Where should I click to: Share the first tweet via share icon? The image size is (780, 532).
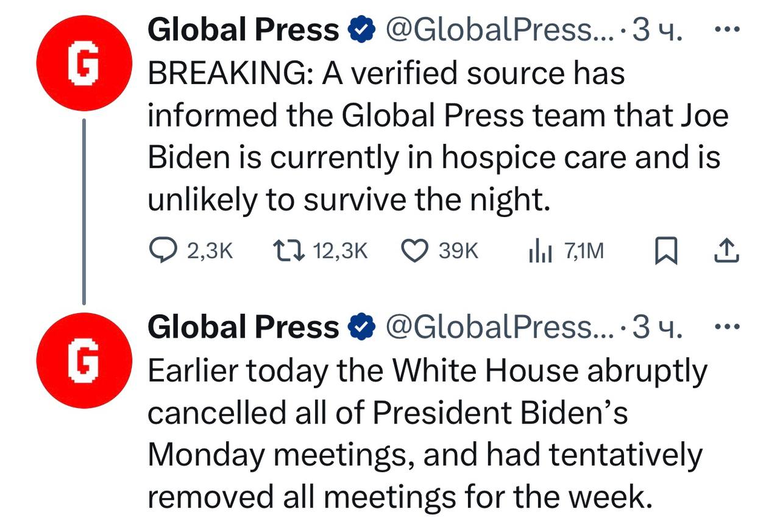(x=726, y=250)
